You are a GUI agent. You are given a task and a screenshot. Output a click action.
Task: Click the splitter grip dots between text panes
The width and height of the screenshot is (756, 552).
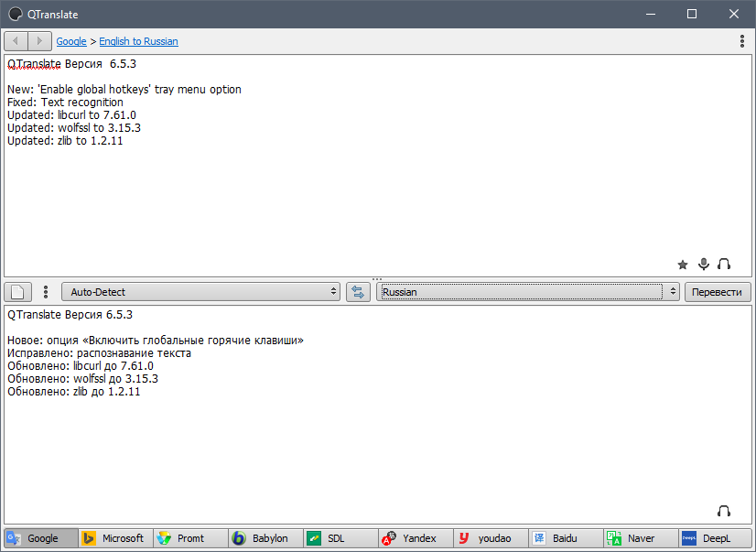tap(377, 279)
